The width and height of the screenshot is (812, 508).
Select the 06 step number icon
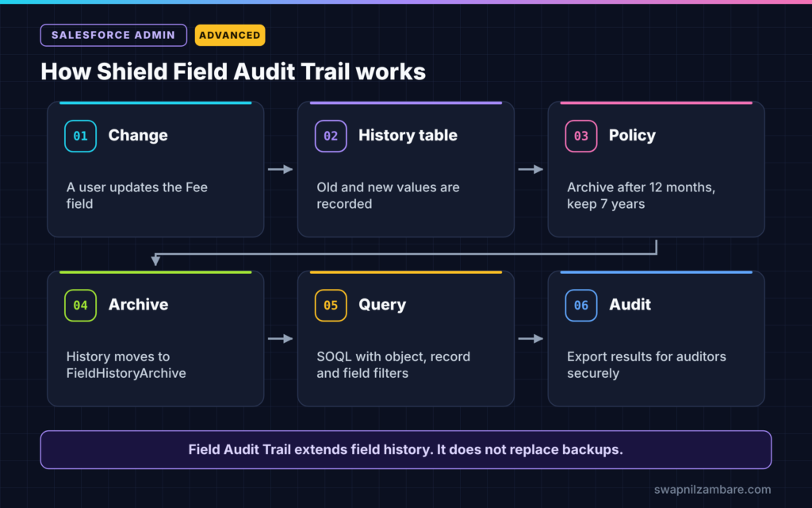click(x=581, y=306)
